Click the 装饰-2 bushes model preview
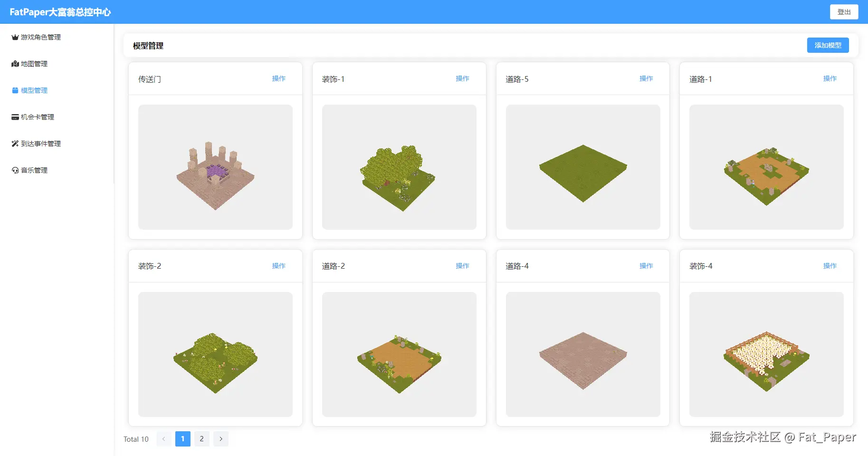 [x=215, y=354]
